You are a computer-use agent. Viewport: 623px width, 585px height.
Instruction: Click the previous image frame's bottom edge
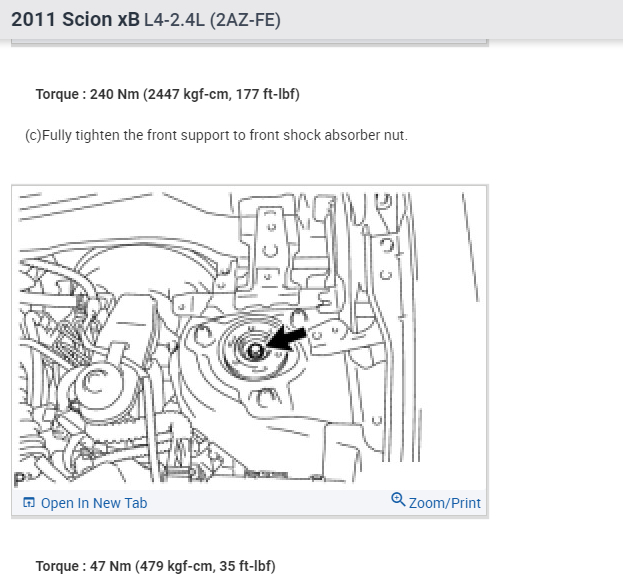point(250,43)
